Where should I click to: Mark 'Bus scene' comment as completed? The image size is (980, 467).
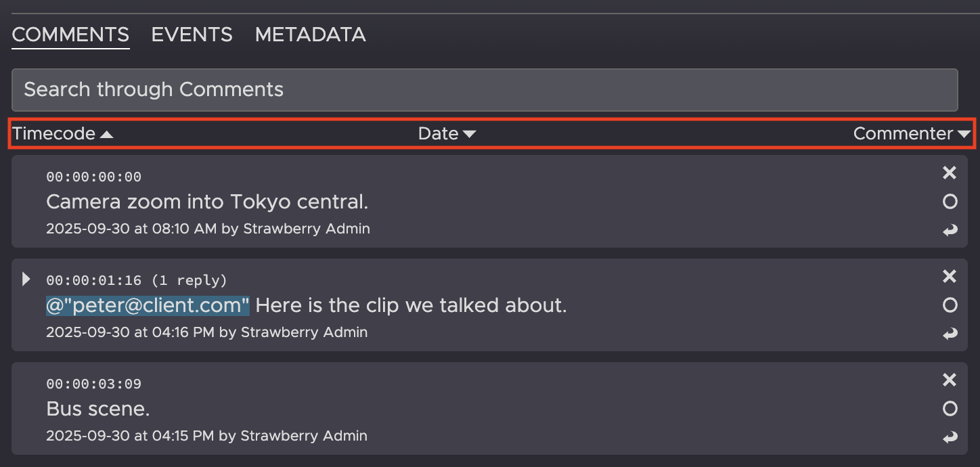pyautogui.click(x=950, y=409)
